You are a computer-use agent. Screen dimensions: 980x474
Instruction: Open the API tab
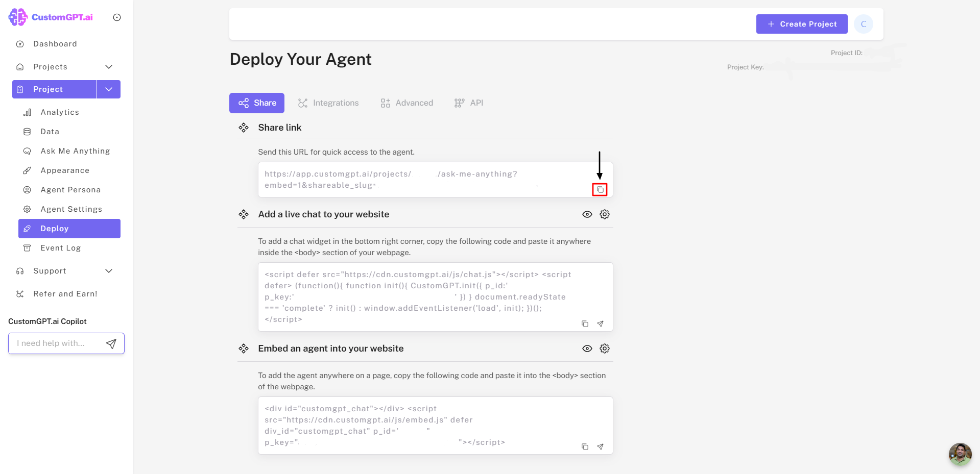pos(469,103)
